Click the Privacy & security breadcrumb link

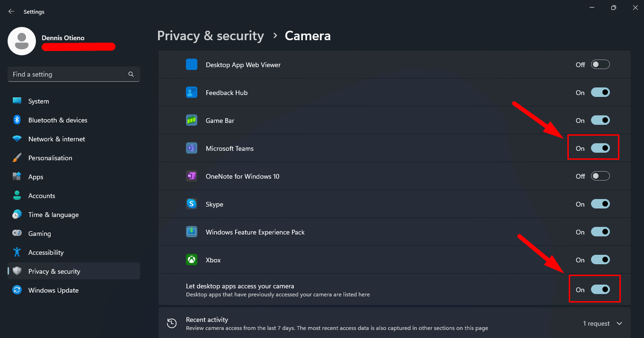click(x=211, y=35)
